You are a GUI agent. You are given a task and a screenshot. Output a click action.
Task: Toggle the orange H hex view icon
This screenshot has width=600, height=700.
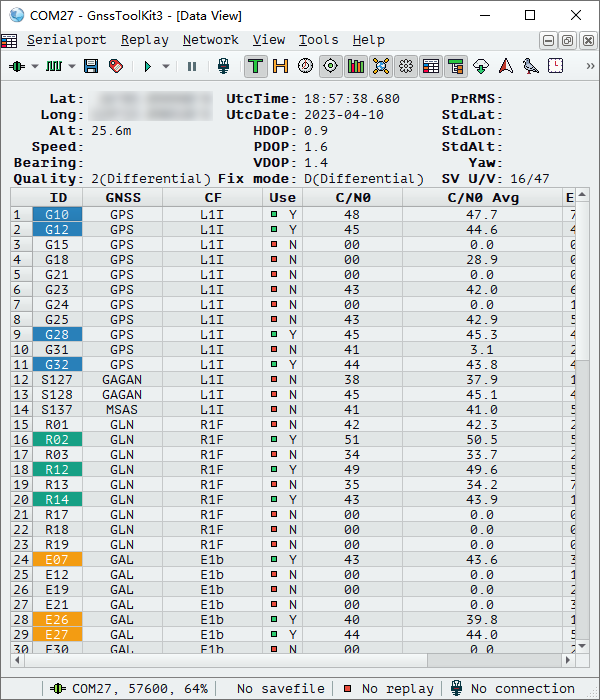coord(280,66)
